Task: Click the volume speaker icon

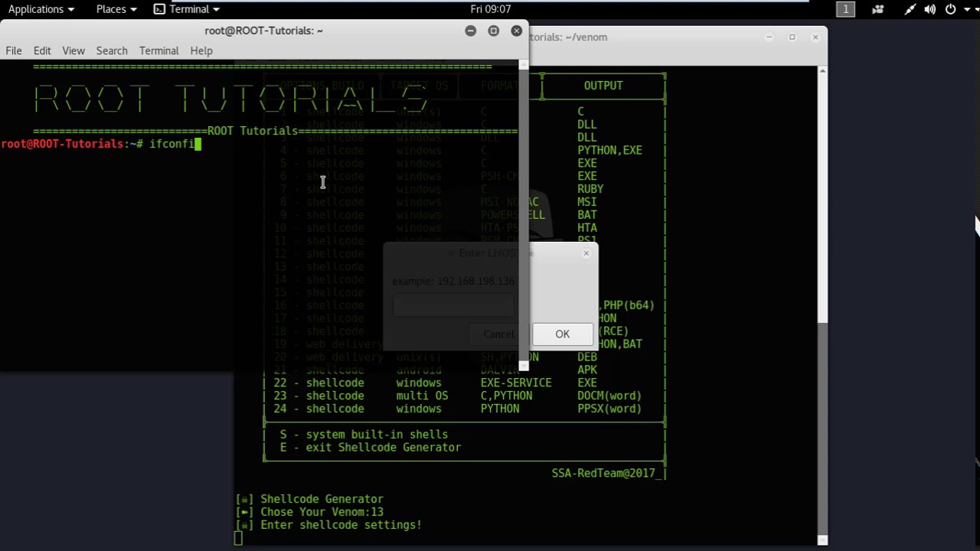Action: [929, 9]
